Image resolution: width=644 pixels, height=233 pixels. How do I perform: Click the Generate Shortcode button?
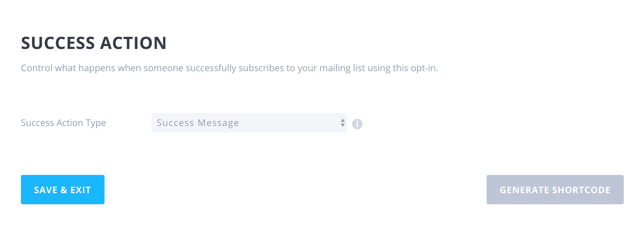click(x=555, y=190)
